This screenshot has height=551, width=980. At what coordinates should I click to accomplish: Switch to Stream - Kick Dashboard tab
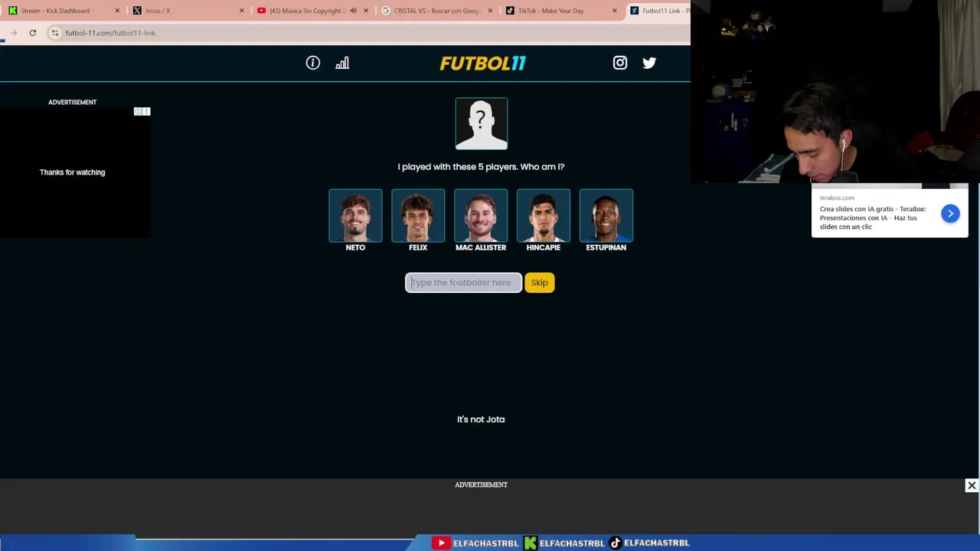pos(55,11)
